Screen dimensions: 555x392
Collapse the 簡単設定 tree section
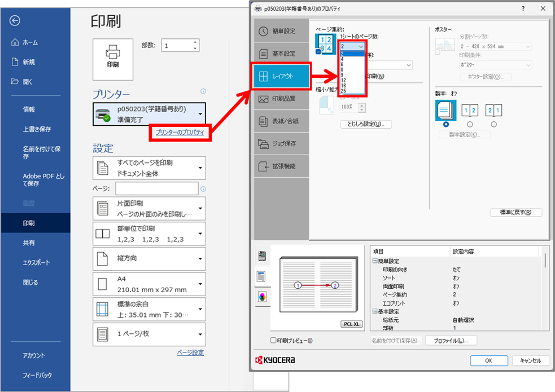375,261
